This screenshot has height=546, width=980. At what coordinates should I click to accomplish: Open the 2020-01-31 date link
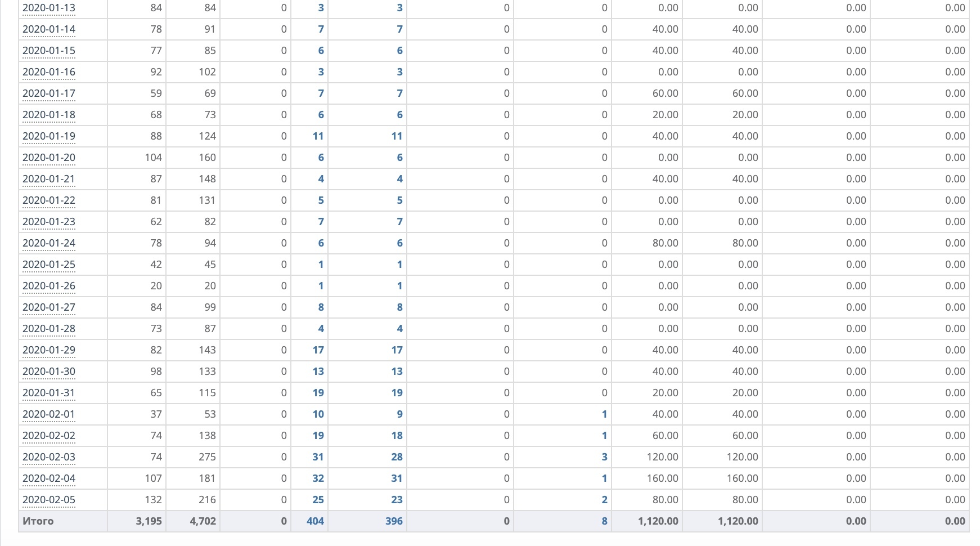pos(49,393)
